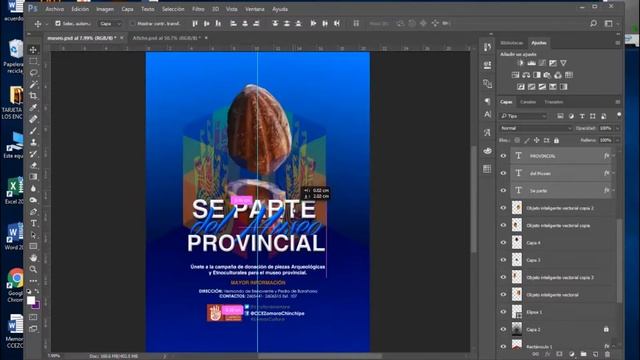640x360 pixels.
Task: Expand effects of PROVINCIAL layer
Action: pos(613,156)
